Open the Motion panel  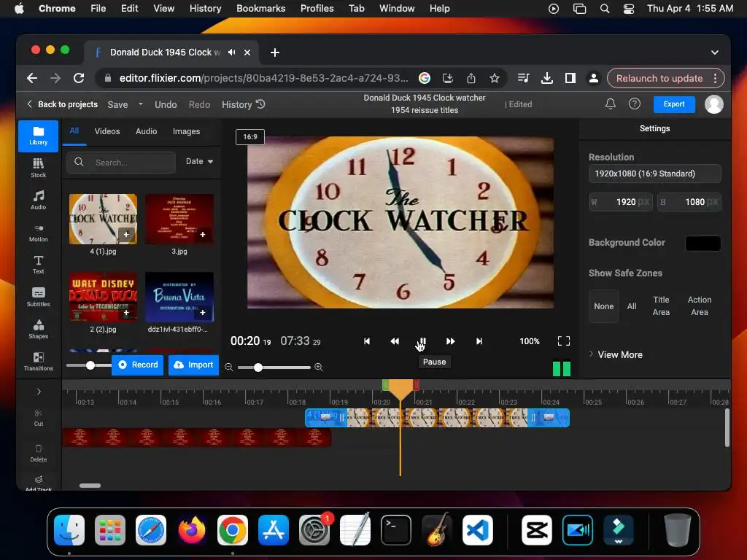pyautogui.click(x=38, y=233)
